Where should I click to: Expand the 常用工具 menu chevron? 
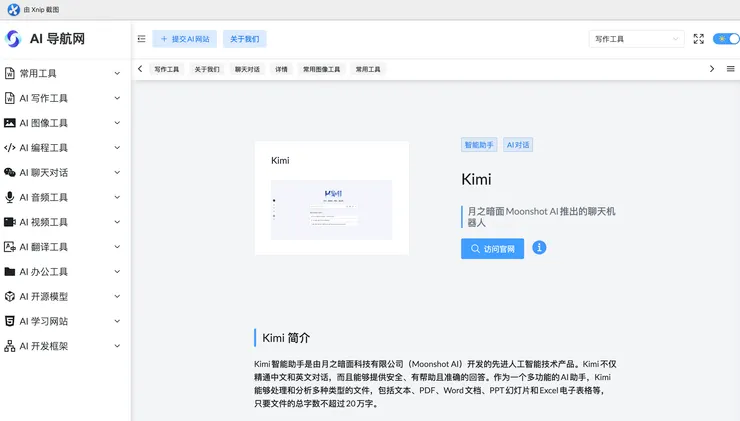click(x=117, y=73)
